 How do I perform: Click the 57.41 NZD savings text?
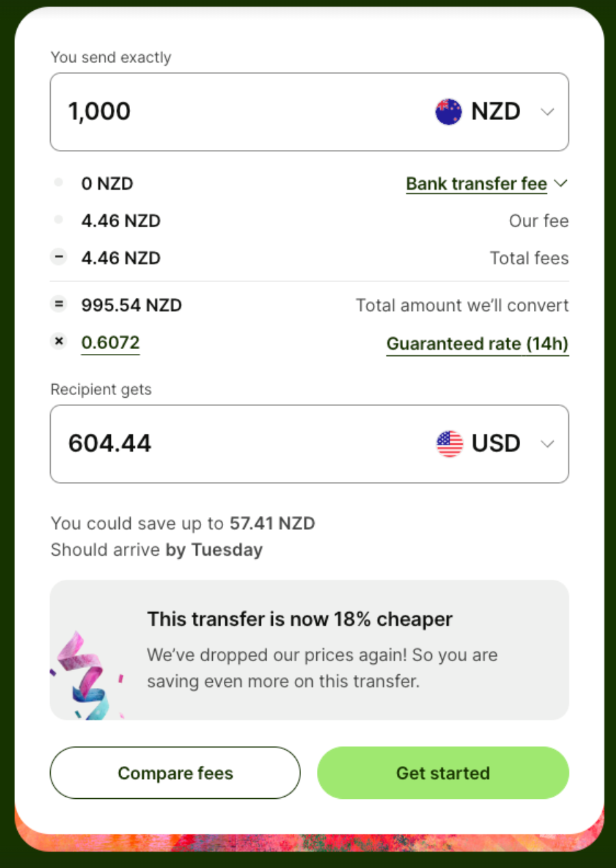pyautogui.click(x=272, y=524)
